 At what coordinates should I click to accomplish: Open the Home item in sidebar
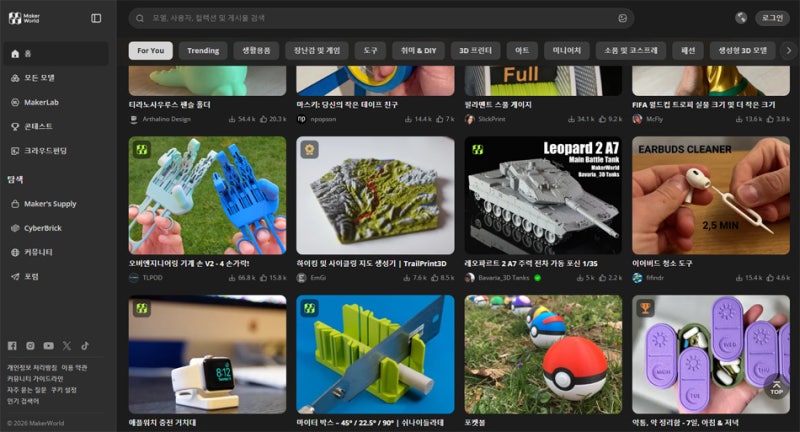click(x=56, y=54)
